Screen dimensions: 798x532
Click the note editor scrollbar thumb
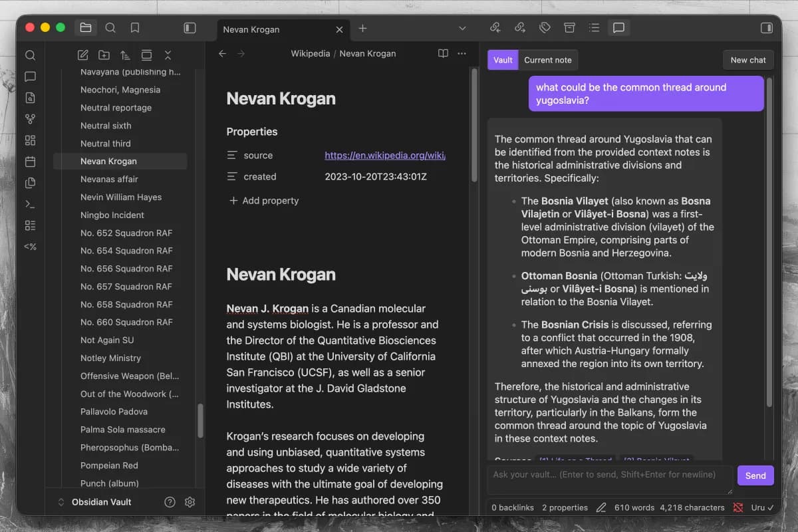tap(474, 124)
